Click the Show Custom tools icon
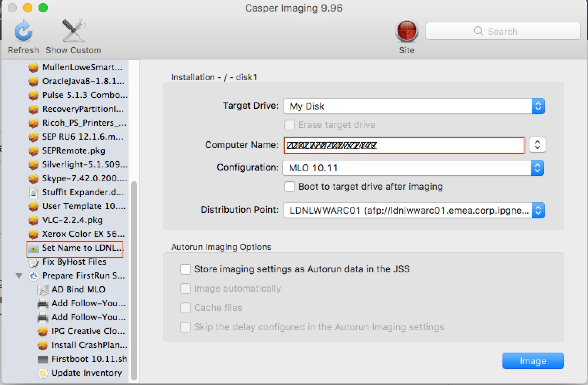 (x=73, y=30)
